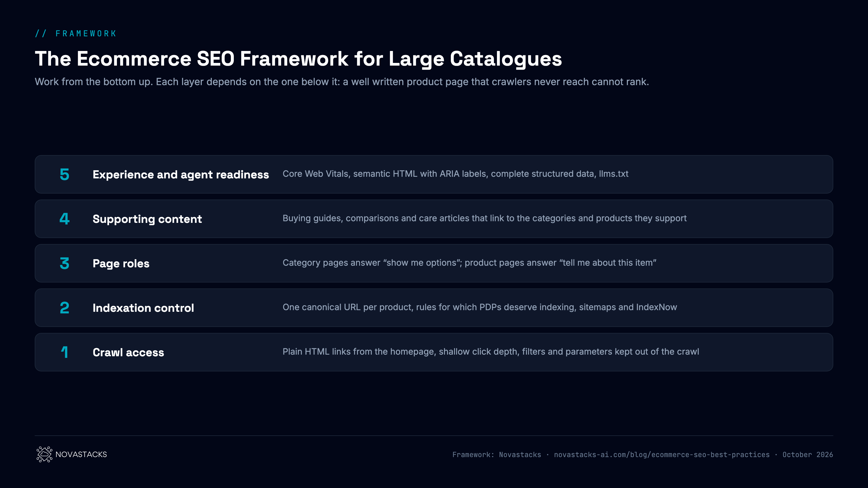Click the 'One canonical URL per product' description
This screenshot has width=868, height=488.
[480, 307]
